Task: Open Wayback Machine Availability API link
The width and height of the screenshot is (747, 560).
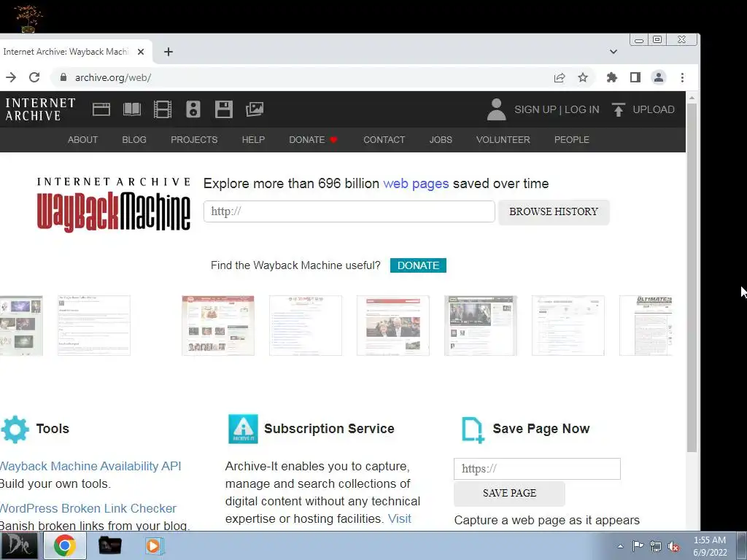Action: coord(90,466)
